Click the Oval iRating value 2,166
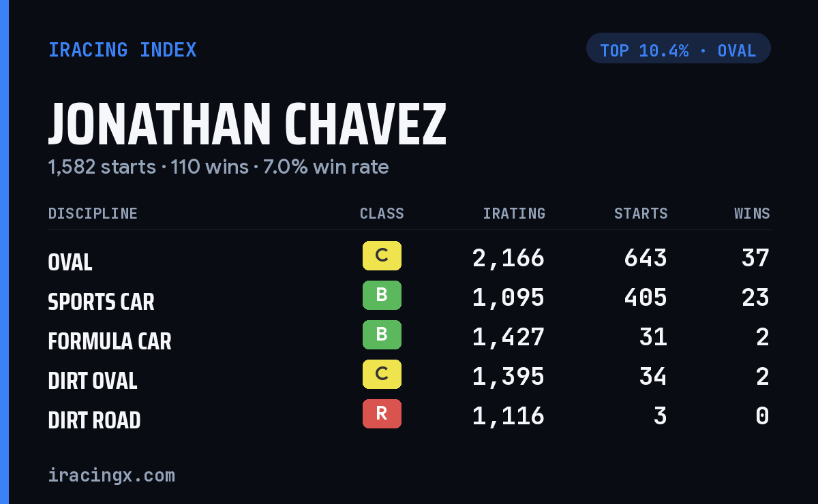Screen dimensions: 818x504 [x=509, y=258]
